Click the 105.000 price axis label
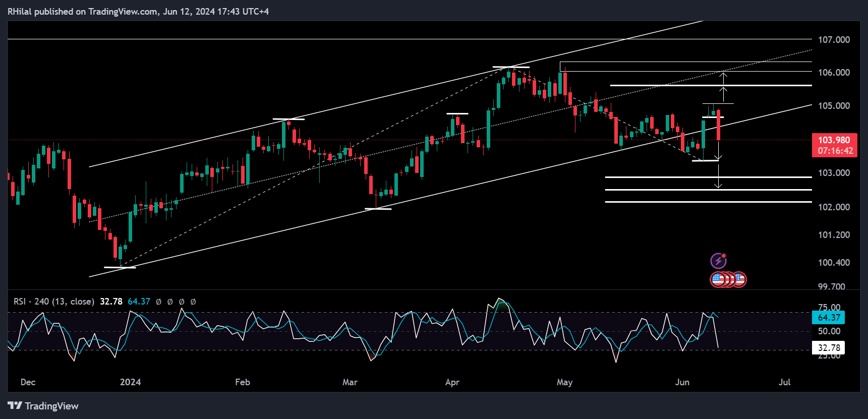The image size is (868, 419). [x=834, y=106]
